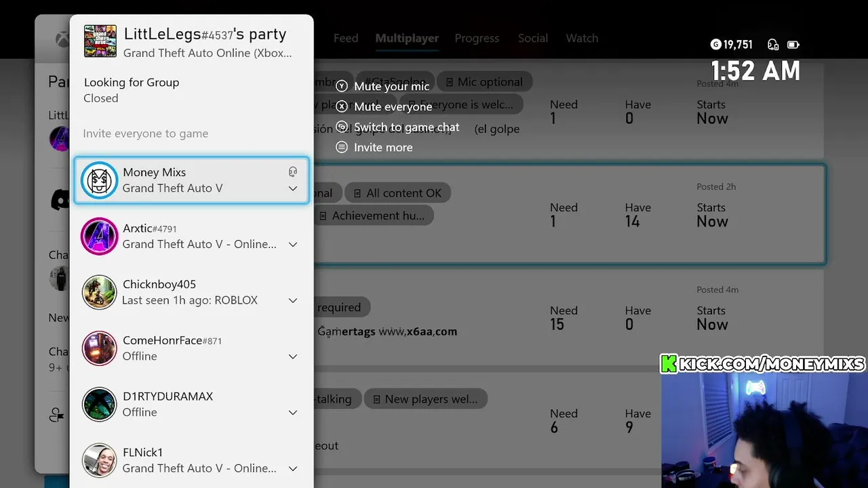Expand the Arxtic#4791 member options
The image size is (868, 488).
pos(293,245)
